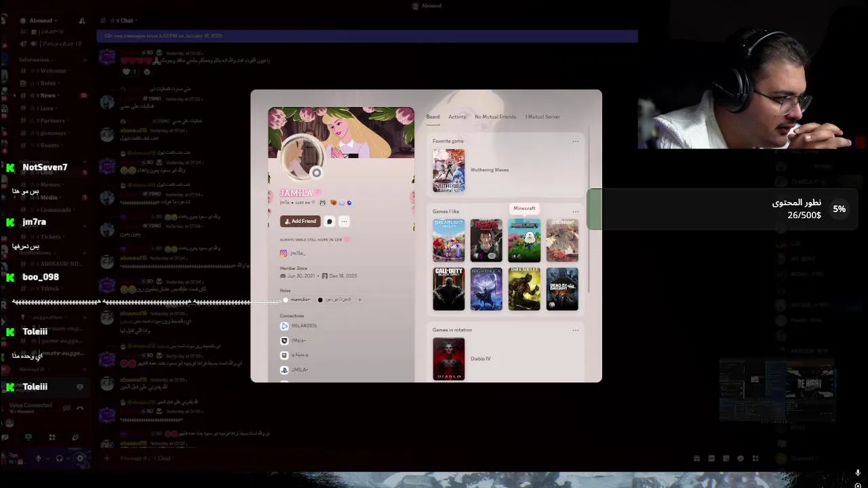The width and height of the screenshot is (868, 488).
Task: Open the No Mutual Friends tab
Action: (x=495, y=117)
